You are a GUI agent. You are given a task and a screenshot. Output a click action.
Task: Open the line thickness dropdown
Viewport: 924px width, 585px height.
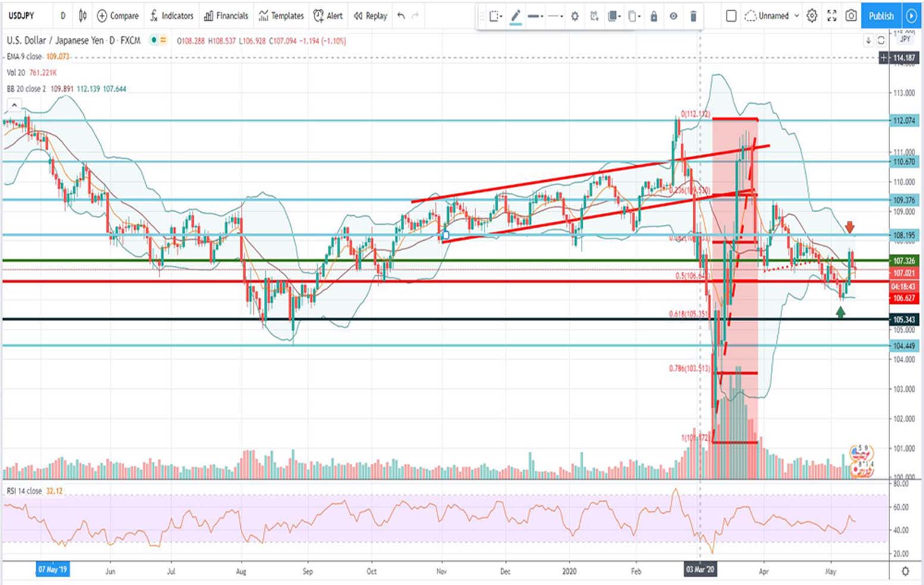pyautogui.click(x=535, y=17)
